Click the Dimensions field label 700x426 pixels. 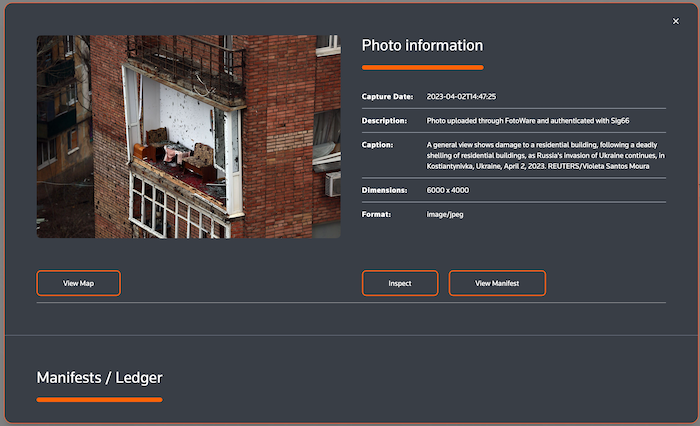click(386, 190)
